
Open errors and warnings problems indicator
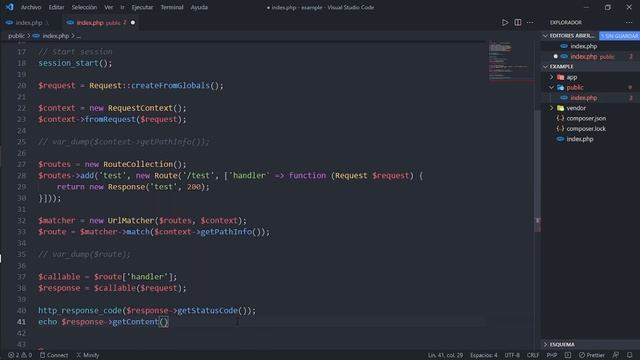point(20,355)
